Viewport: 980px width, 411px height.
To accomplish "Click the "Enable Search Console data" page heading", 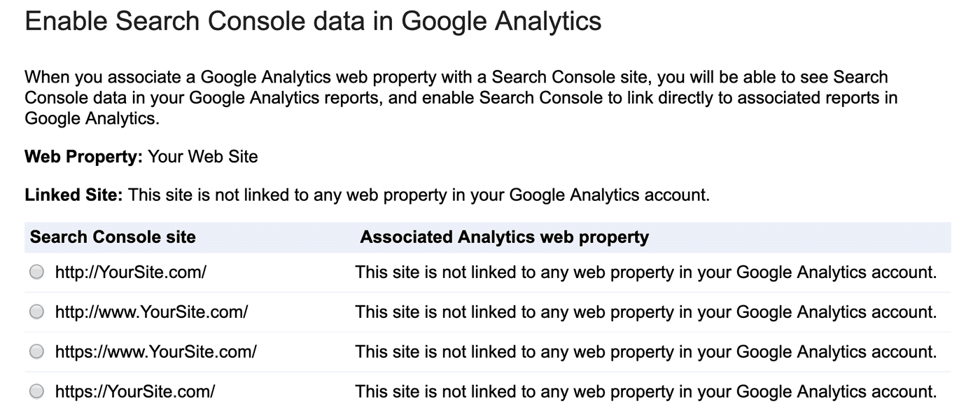I will (313, 22).
